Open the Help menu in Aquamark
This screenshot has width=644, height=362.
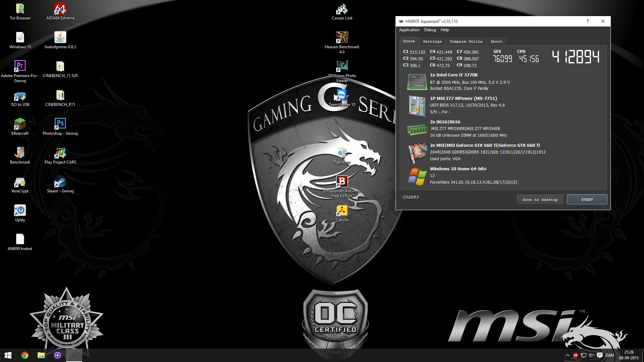[445, 30]
